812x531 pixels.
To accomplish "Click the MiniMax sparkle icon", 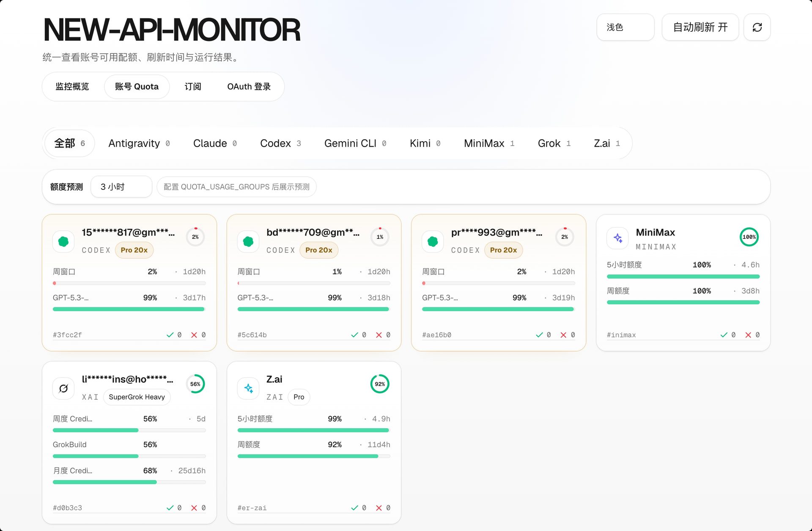I will click(x=617, y=238).
